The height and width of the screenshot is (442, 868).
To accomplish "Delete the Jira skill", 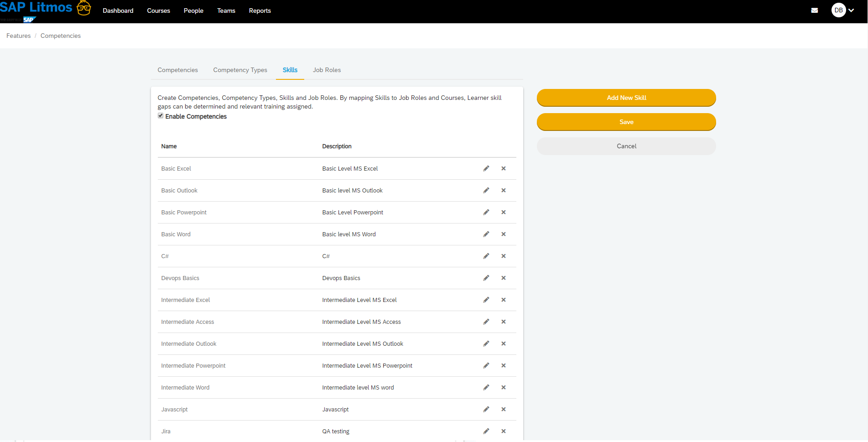I will tap(504, 431).
